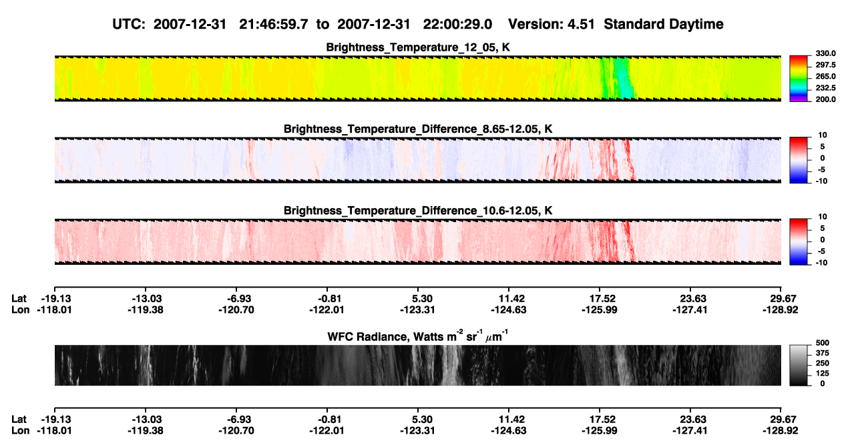Click latitude -0.81 on the bottom axis
The width and height of the screenshot is (868, 445).
click(x=328, y=419)
